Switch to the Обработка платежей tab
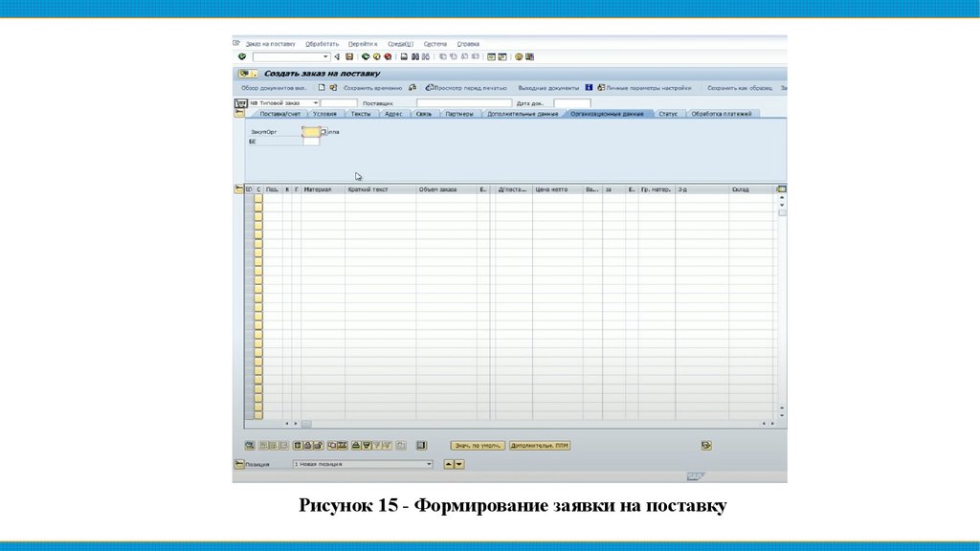Image resolution: width=980 pixels, height=551 pixels. [x=722, y=114]
